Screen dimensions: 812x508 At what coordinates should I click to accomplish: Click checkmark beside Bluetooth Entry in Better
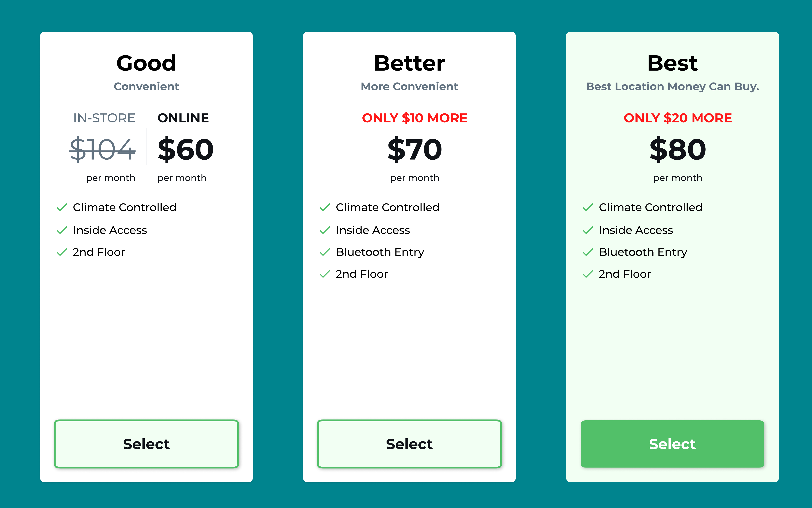tap(325, 252)
